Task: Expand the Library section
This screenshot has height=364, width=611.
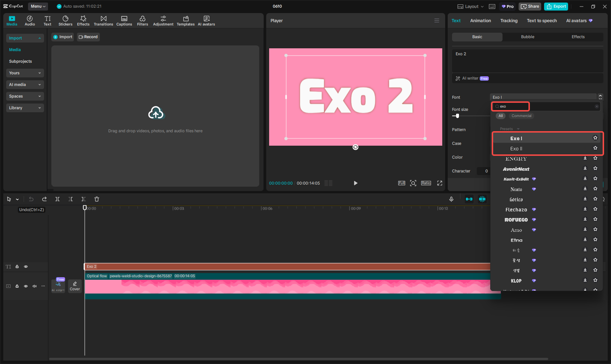Action: point(25,108)
